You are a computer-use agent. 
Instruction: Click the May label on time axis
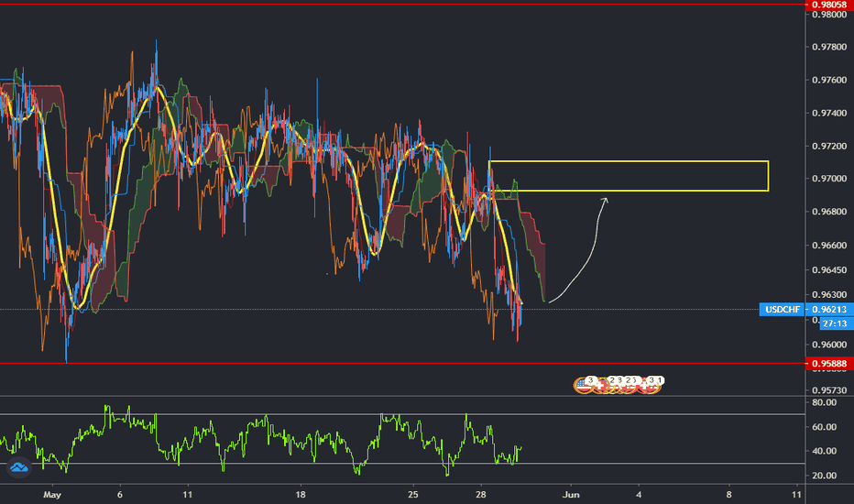[52, 495]
